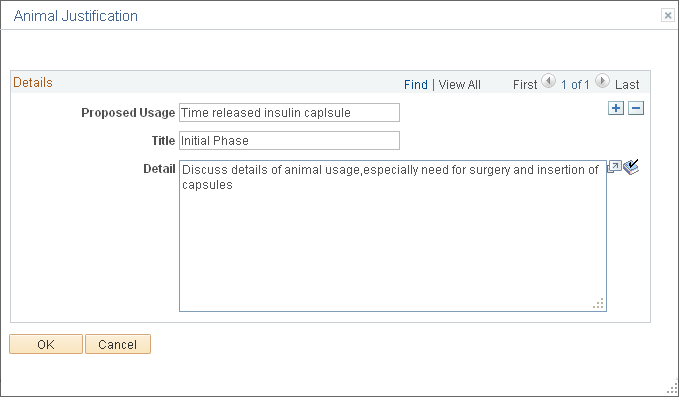The width and height of the screenshot is (679, 397).
Task: Open Detail field in pop-out window
Action: click(x=614, y=167)
